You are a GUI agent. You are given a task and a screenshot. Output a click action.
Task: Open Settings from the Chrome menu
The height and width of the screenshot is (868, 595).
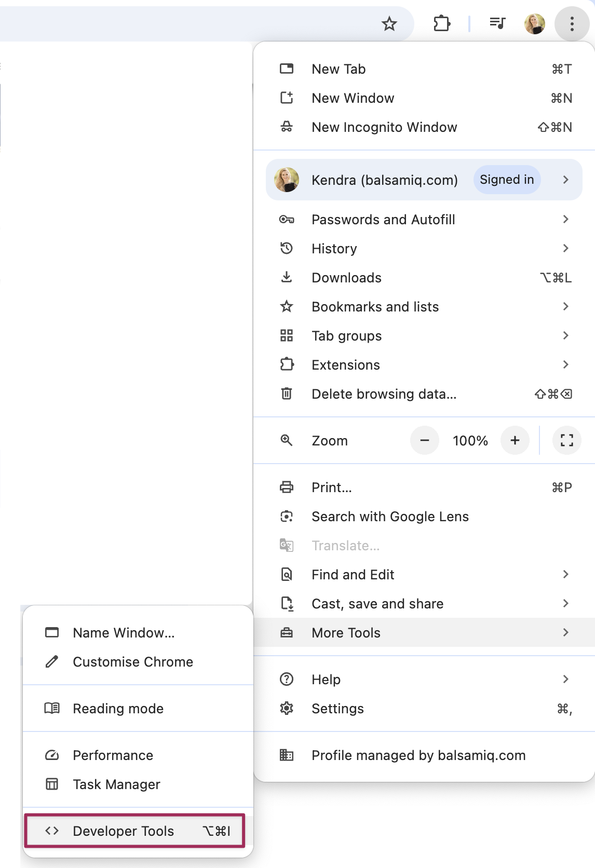coord(337,709)
